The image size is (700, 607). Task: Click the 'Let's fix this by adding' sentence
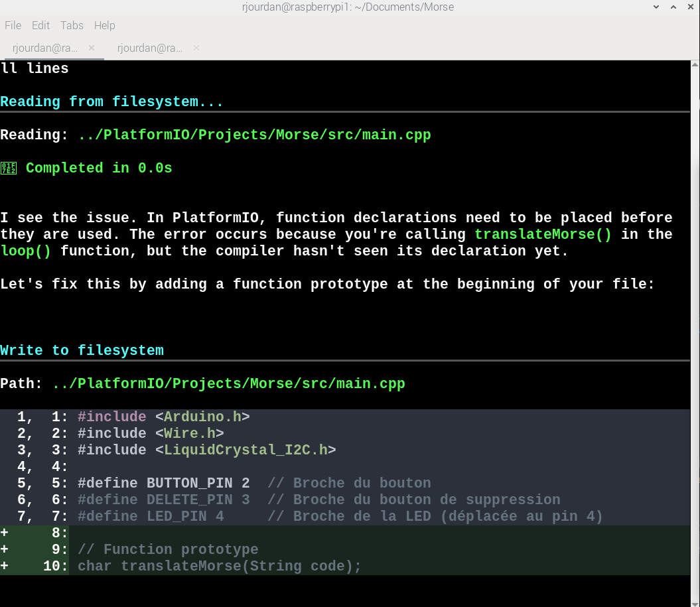pyautogui.click(x=327, y=285)
